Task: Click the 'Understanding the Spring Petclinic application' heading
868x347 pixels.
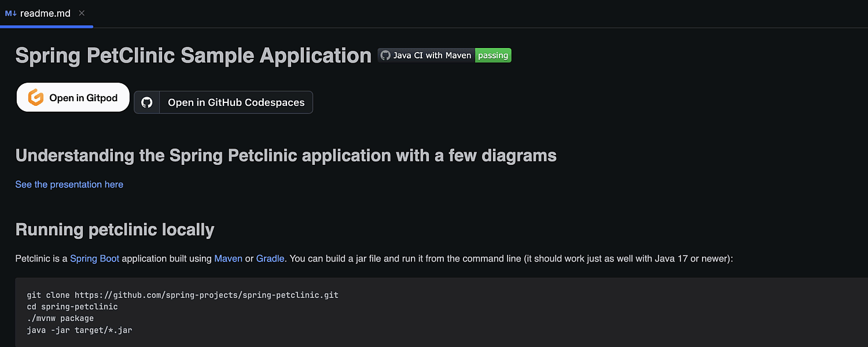Action: (286, 155)
